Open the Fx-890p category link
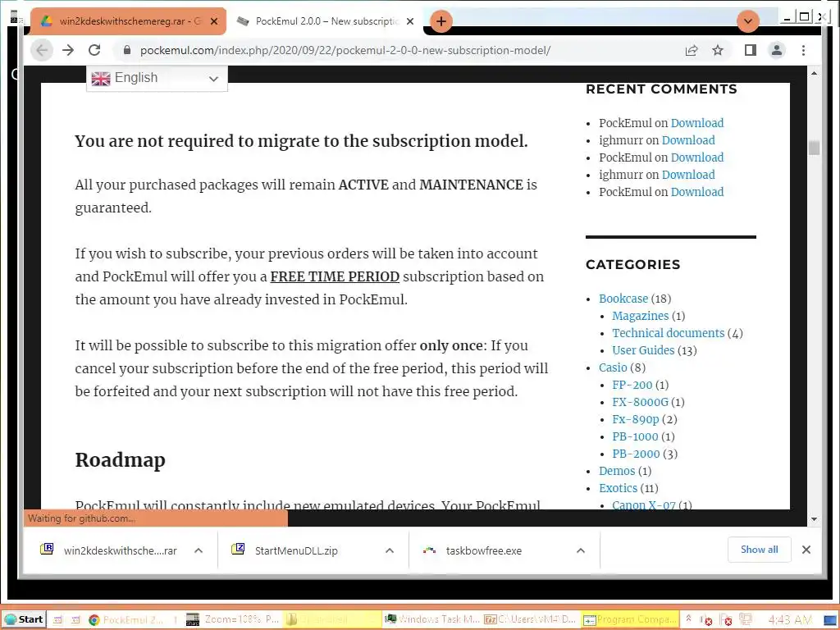Image resolution: width=840 pixels, height=630 pixels. (636, 419)
